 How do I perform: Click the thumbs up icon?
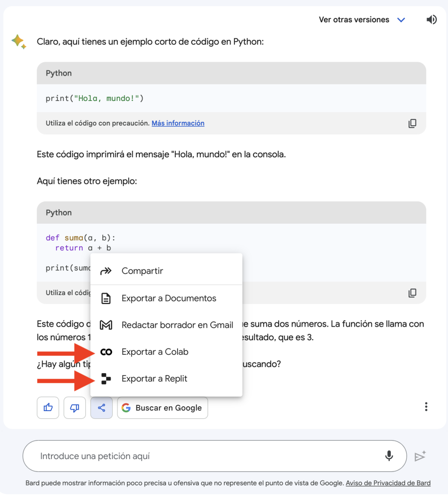(48, 408)
